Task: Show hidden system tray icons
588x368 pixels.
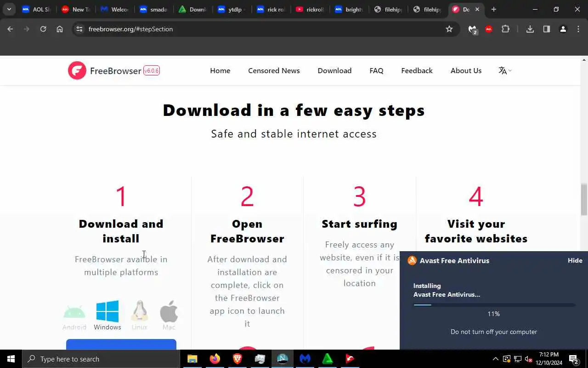Action: pyautogui.click(x=495, y=359)
